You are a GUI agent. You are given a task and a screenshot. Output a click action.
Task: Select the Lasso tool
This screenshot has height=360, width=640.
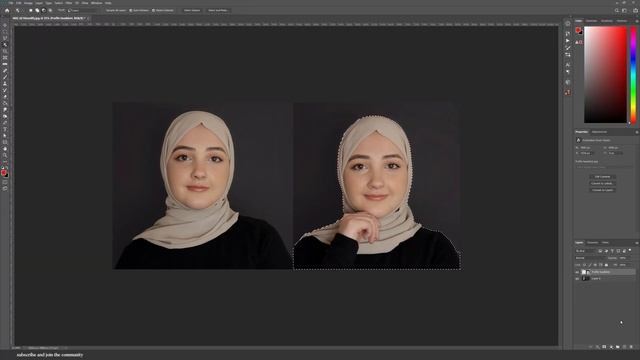(x=5, y=38)
